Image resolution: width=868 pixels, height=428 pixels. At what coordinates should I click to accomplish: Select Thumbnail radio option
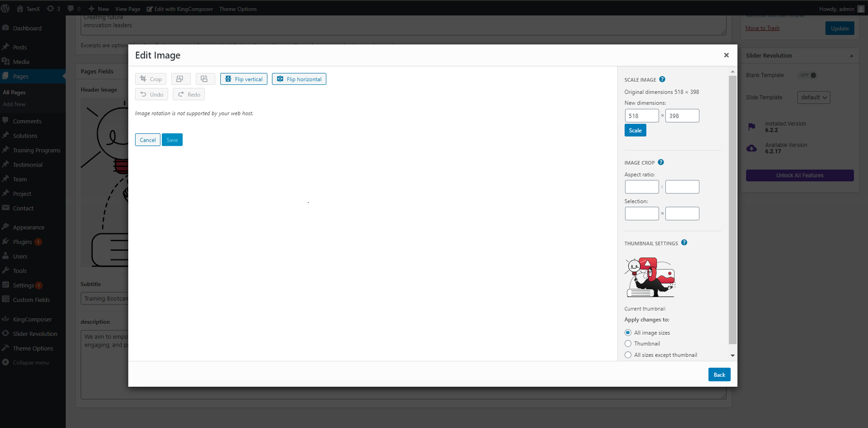(x=628, y=343)
